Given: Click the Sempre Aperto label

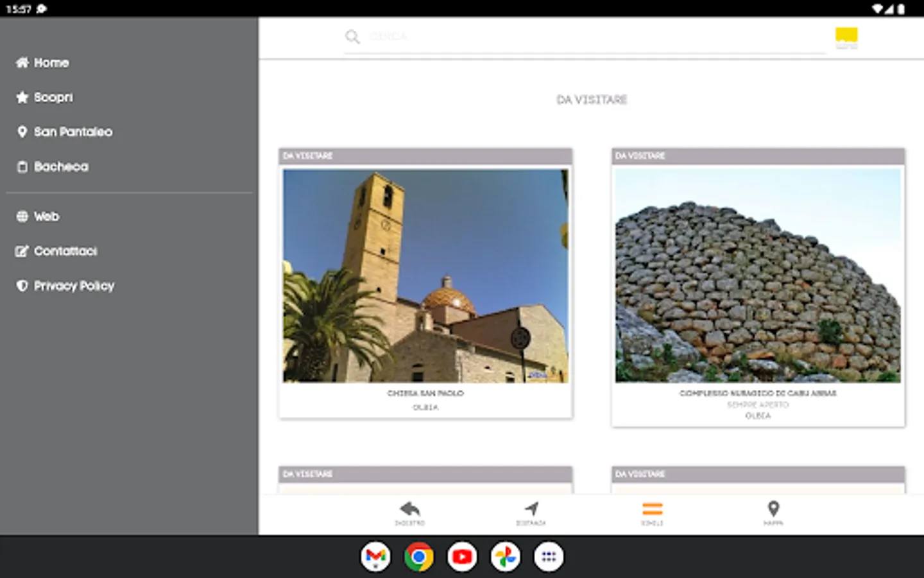Looking at the screenshot, I should 758,405.
